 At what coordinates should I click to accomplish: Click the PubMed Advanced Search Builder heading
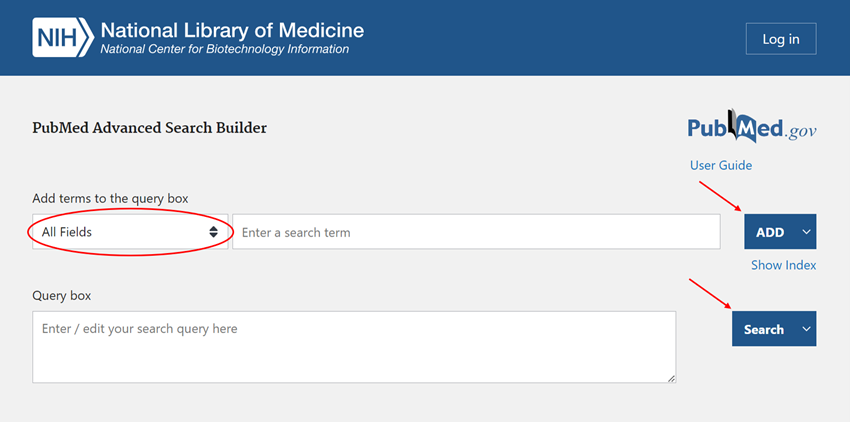point(149,128)
